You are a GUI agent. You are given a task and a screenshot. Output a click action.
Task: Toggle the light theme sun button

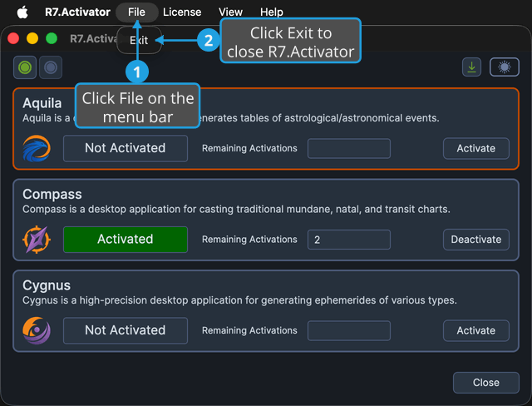[505, 67]
